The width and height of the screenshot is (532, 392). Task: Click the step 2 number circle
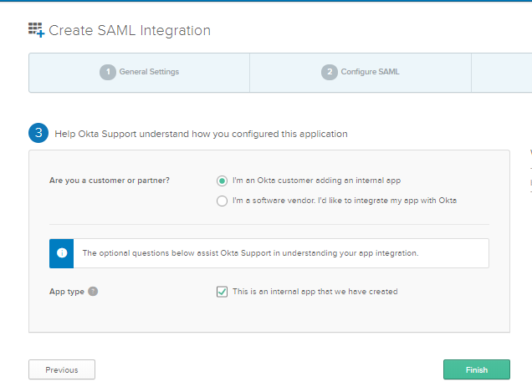point(330,72)
